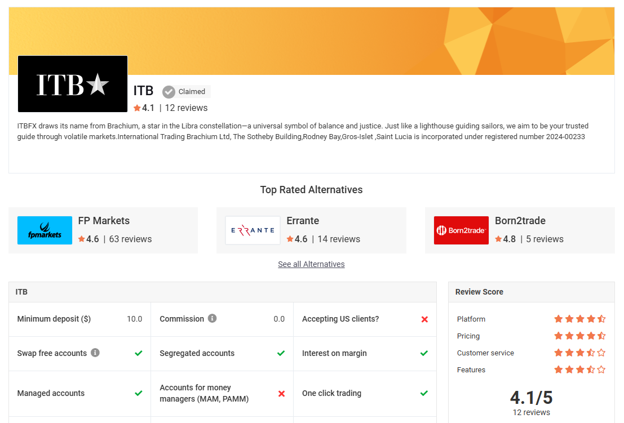Click the green check for Interest on margin
Viewport: 624px width, 423px height.
[424, 353]
